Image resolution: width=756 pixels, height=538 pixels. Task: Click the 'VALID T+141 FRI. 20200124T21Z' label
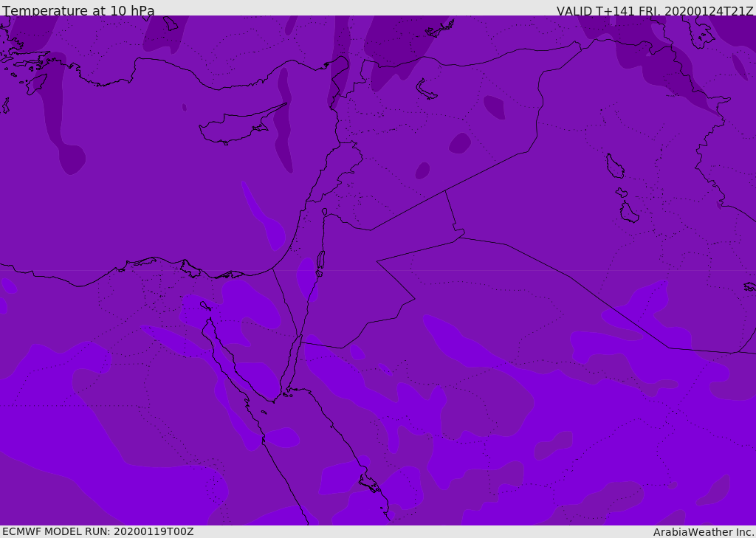click(655, 10)
